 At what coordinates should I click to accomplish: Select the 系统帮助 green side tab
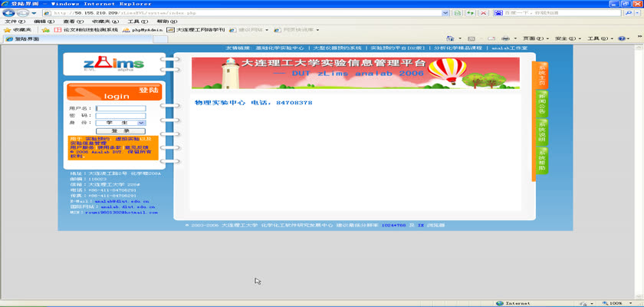542,160
